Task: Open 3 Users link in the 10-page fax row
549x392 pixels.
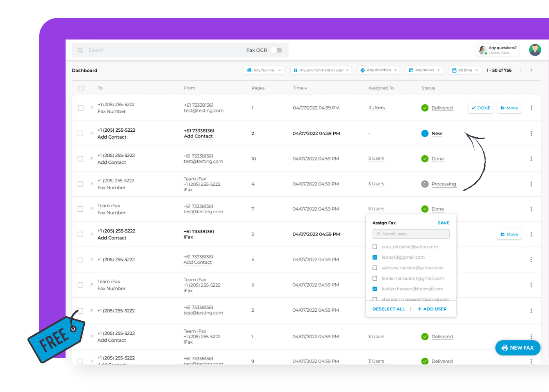Action: click(376, 159)
